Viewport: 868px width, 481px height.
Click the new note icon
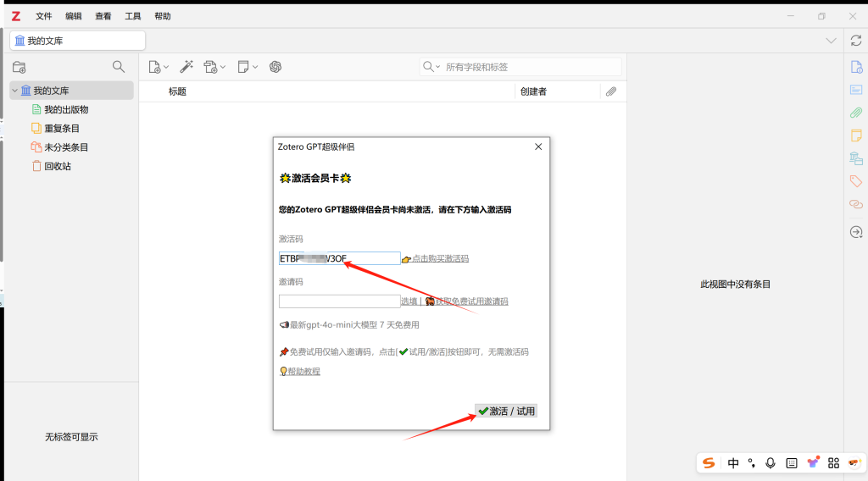tap(243, 67)
